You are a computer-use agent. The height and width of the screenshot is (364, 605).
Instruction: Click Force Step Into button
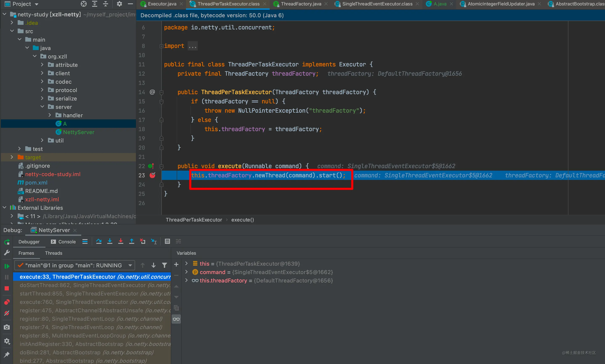[x=121, y=242]
